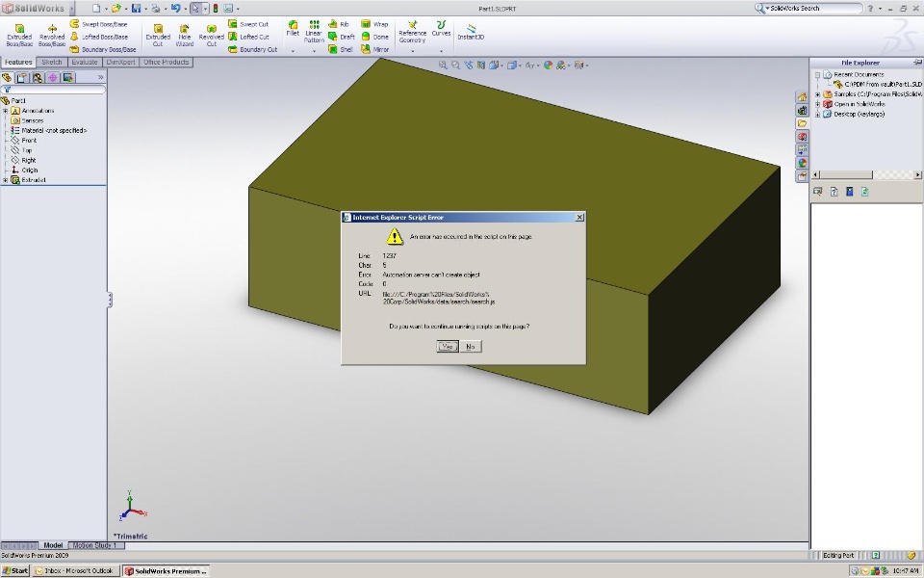Image resolution: width=924 pixels, height=578 pixels.
Task: Apply the Shell feature
Action: [341, 49]
